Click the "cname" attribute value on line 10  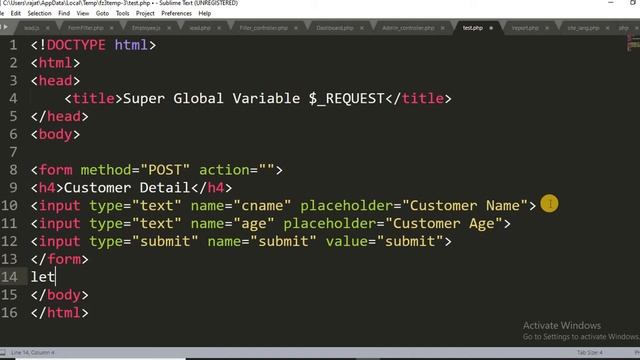[x=262, y=206]
